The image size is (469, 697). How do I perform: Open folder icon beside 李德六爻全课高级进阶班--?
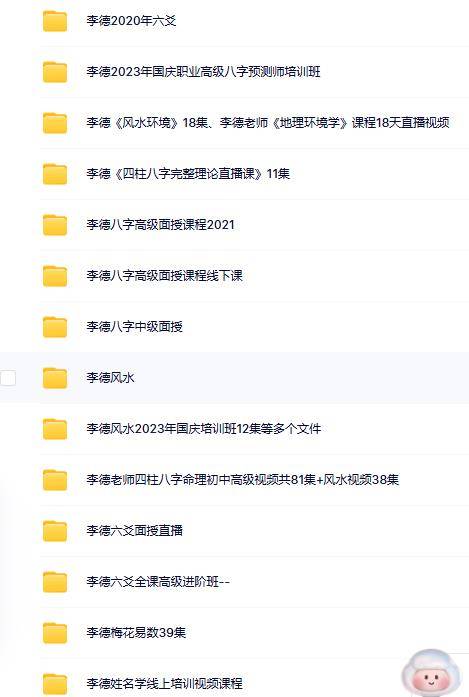(x=55, y=582)
